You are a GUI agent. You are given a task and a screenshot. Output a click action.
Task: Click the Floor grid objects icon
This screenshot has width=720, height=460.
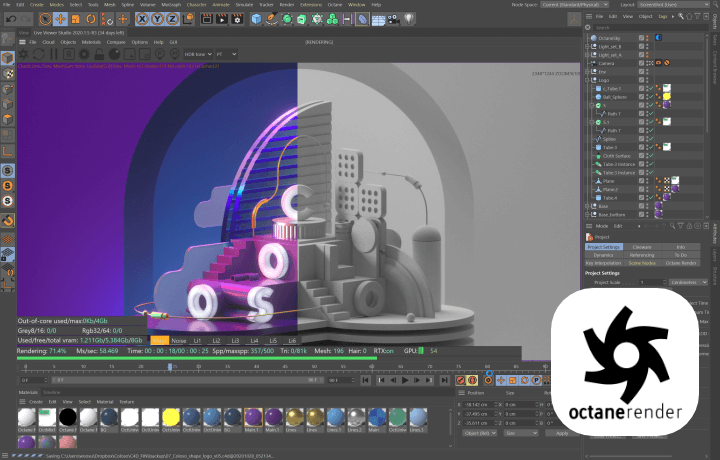(x=378, y=19)
